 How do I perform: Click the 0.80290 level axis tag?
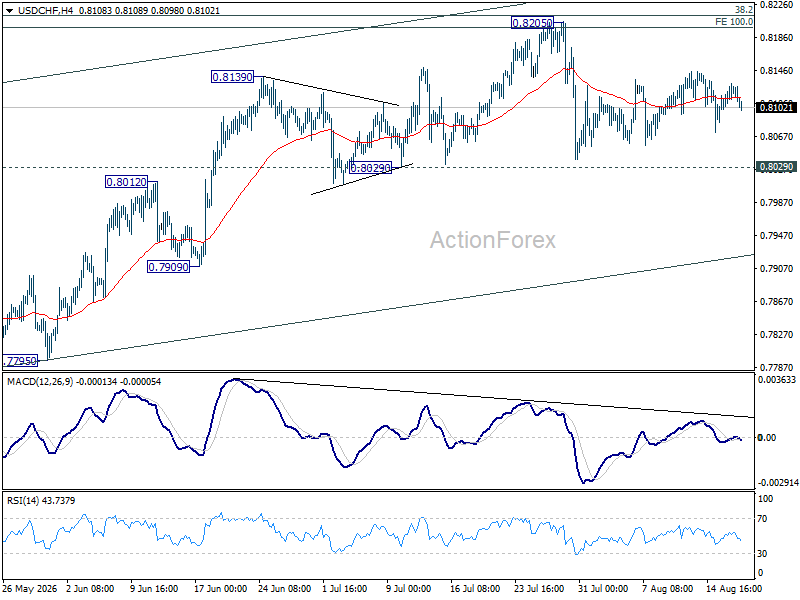click(x=776, y=167)
